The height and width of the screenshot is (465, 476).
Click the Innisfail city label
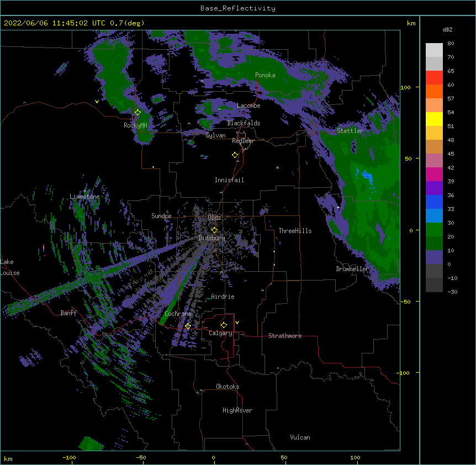point(229,180)
